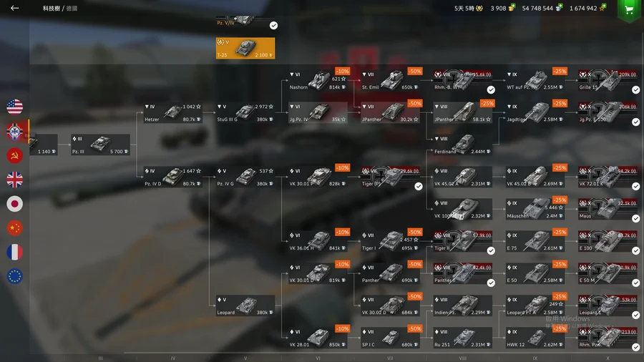Open the Leopard tier V node

point(245,305)
